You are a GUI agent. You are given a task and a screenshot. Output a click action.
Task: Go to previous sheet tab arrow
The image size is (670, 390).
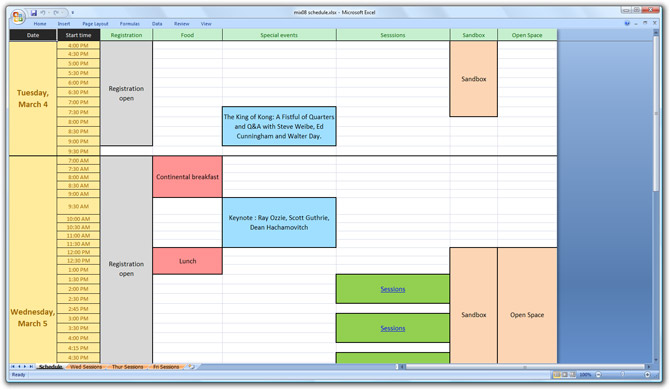(x=19, y=367)
